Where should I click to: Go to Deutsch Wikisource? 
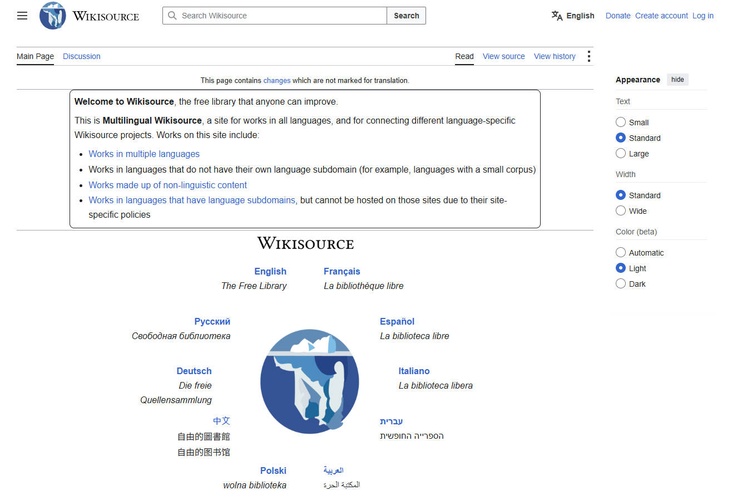194,371
